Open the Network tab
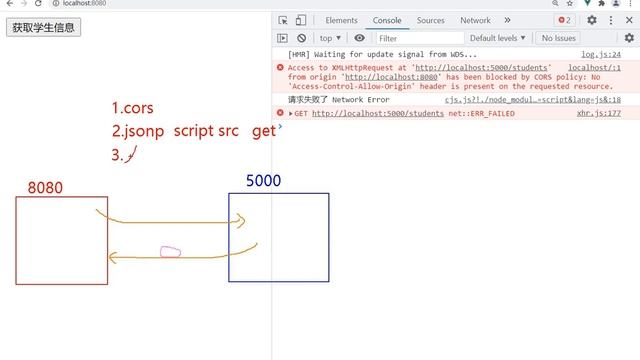The width and height of the screenshot is (640, 360). 476,20
